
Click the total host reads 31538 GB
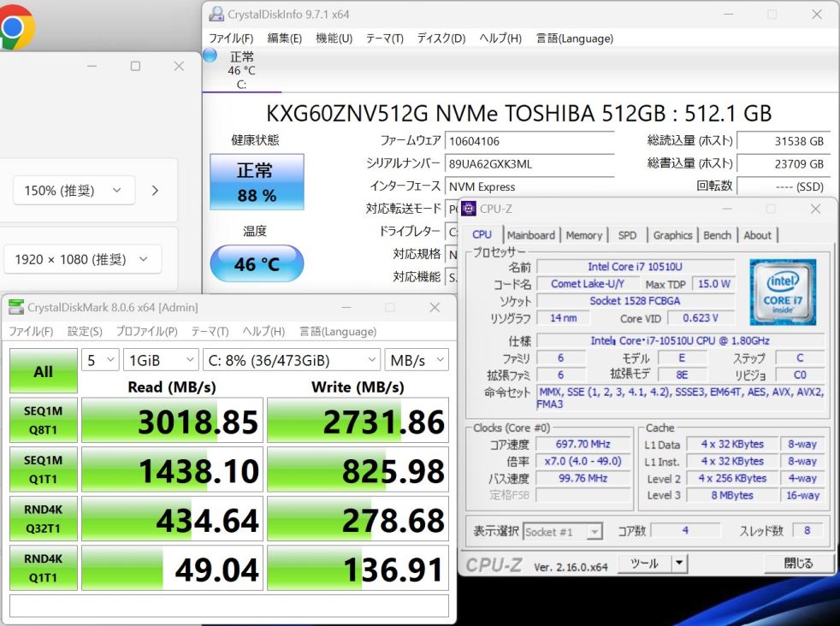pos(784,141)
